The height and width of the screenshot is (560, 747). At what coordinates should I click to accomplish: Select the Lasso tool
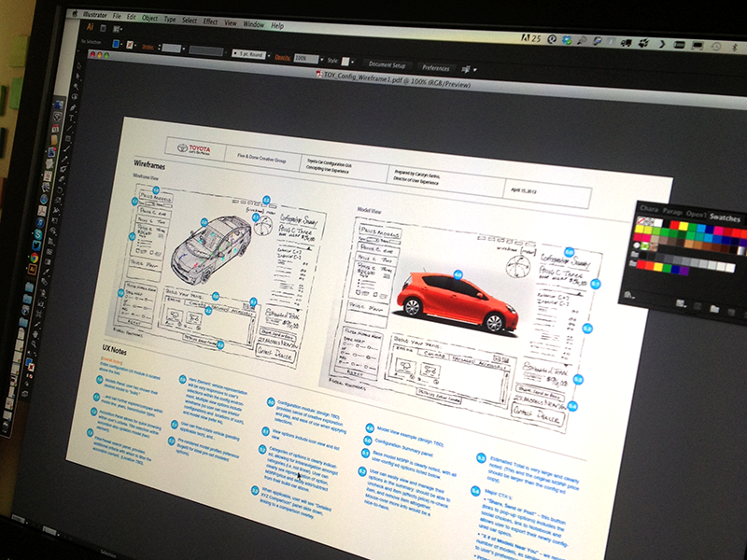[75, 96]
